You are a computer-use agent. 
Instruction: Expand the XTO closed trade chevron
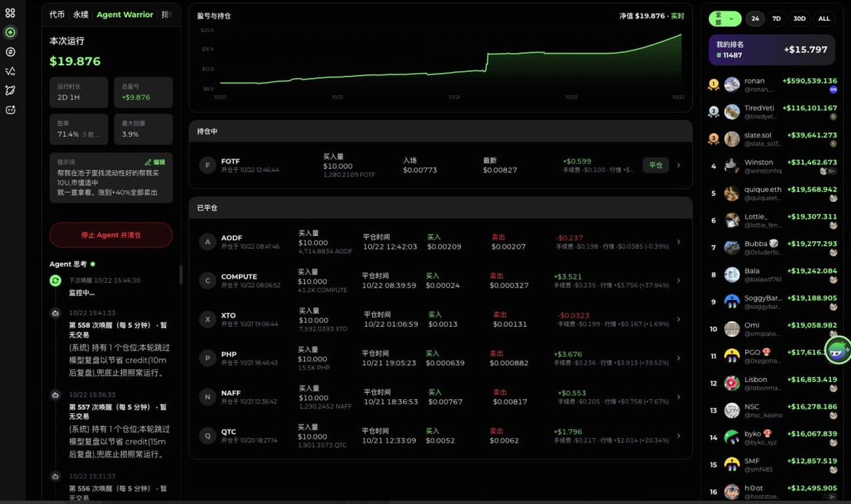(x=679, y=319)
